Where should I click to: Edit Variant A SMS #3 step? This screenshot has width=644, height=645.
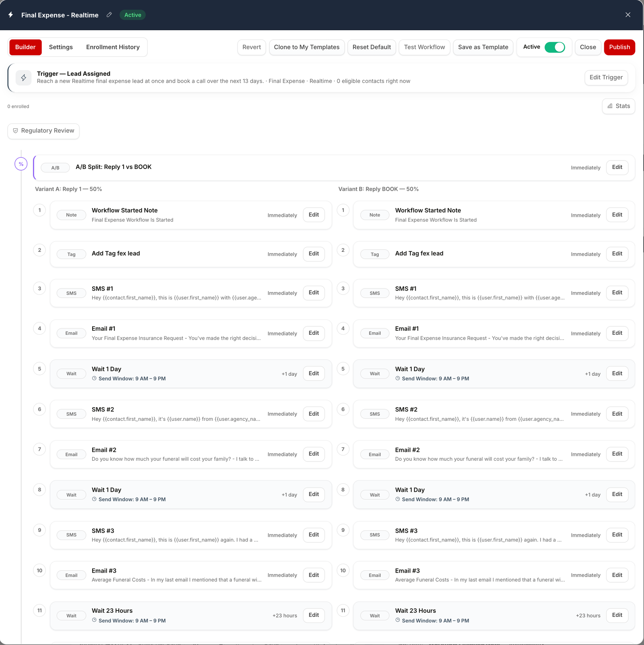point(314,535)
